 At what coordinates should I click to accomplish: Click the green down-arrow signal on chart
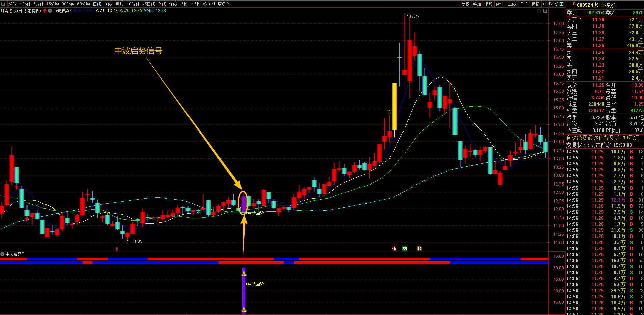click(389, 112)
